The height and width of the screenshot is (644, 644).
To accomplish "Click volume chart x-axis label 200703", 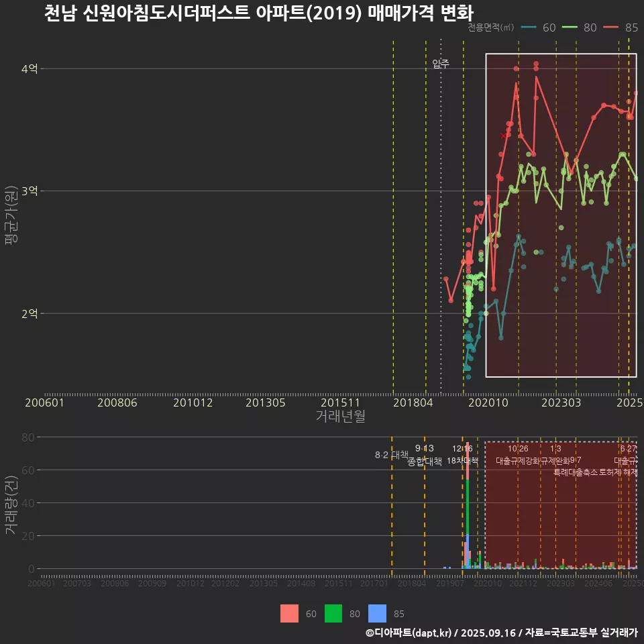I will point(77,583).
